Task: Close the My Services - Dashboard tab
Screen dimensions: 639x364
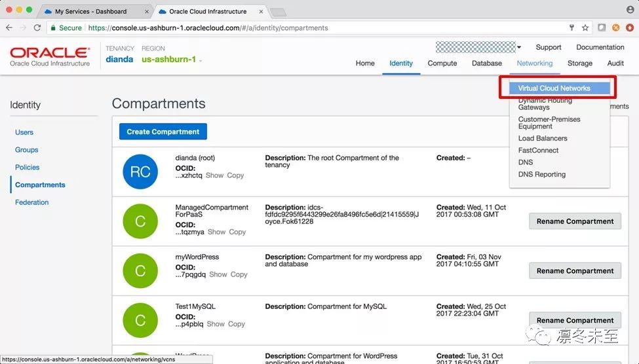Action: [147, 12]
